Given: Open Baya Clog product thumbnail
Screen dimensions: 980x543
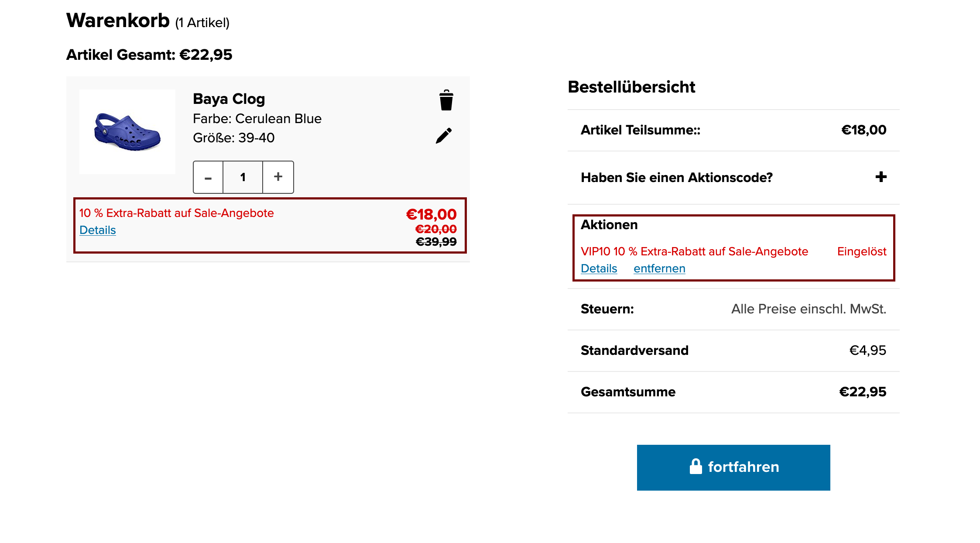Looking at the screenshot, I should point(127,132).
